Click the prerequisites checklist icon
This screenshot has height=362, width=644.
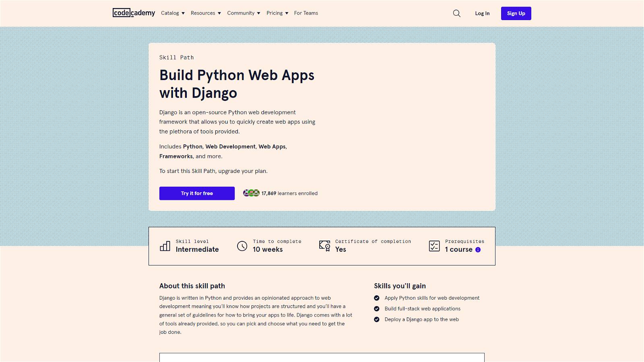click(434, 246)
